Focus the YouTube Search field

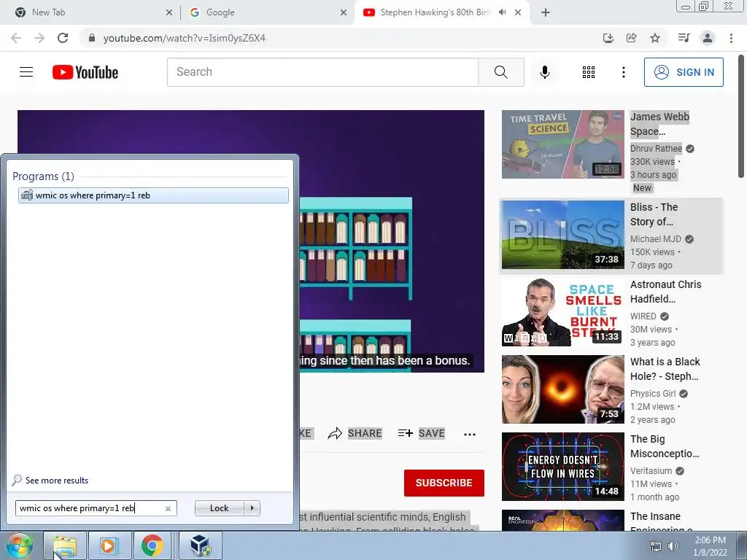pos(322,72)
